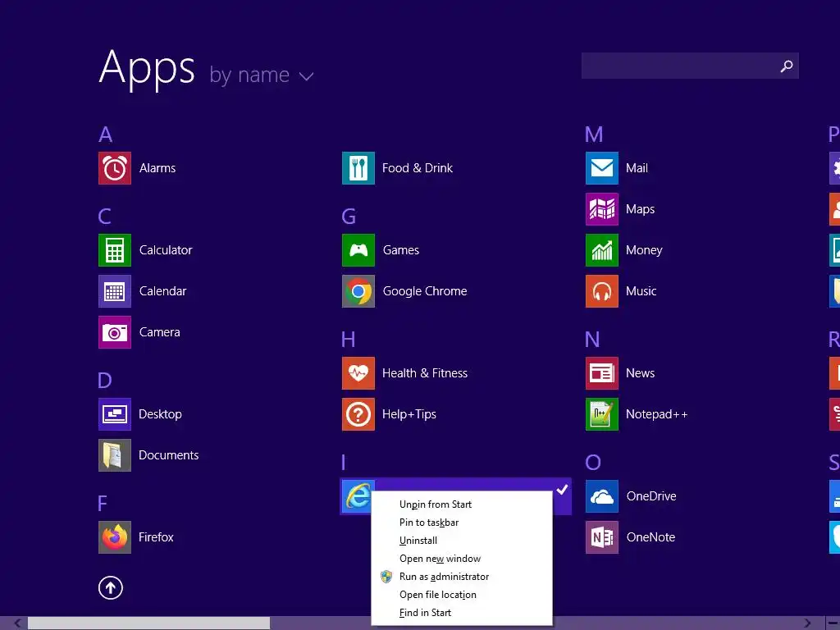Open the Health & Fitness heart icon
Image resolution: width=840 pixels, height=630 pixels.
coord(358,373)
